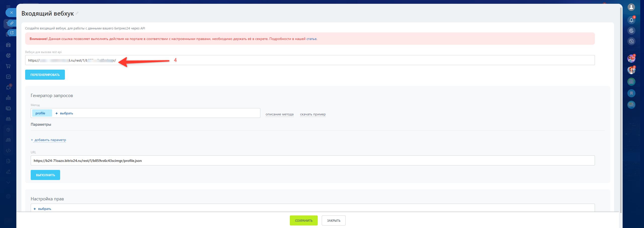Select the 'profile' method tag
Screen dimensions: 644x228
(x=40, y=113)
